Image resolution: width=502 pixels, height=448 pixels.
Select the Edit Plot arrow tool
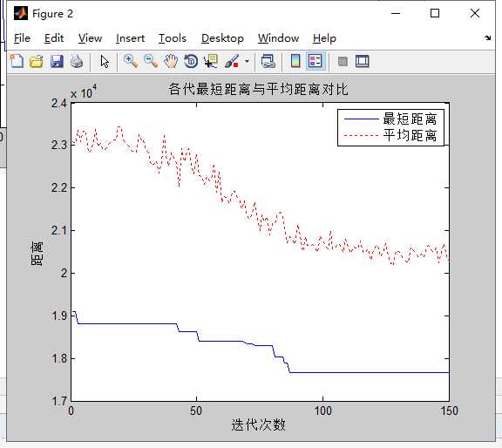[105, 61]
